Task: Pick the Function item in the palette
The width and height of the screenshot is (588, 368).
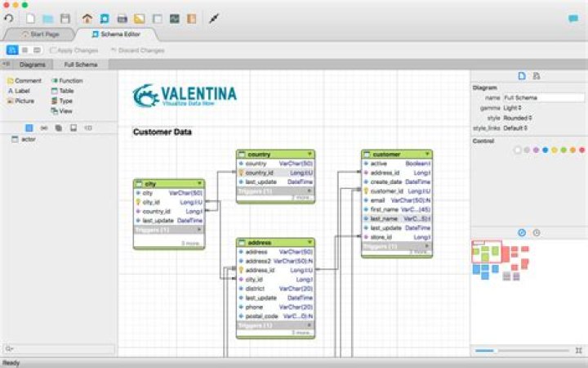Action: [67, 81]
